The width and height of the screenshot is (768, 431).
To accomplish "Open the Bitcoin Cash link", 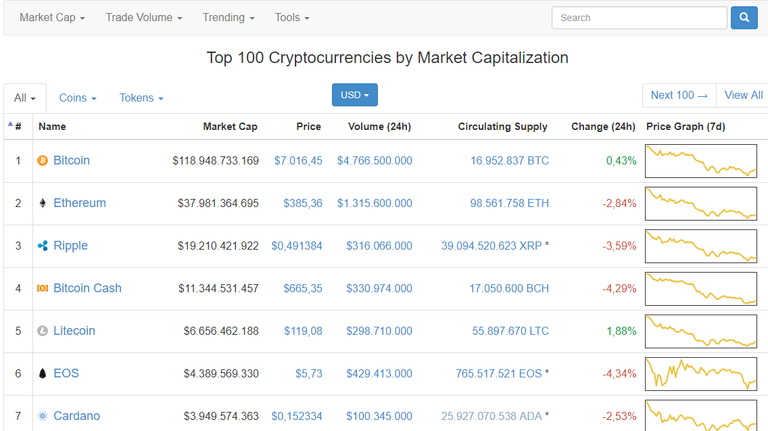I will pos(87,288).
